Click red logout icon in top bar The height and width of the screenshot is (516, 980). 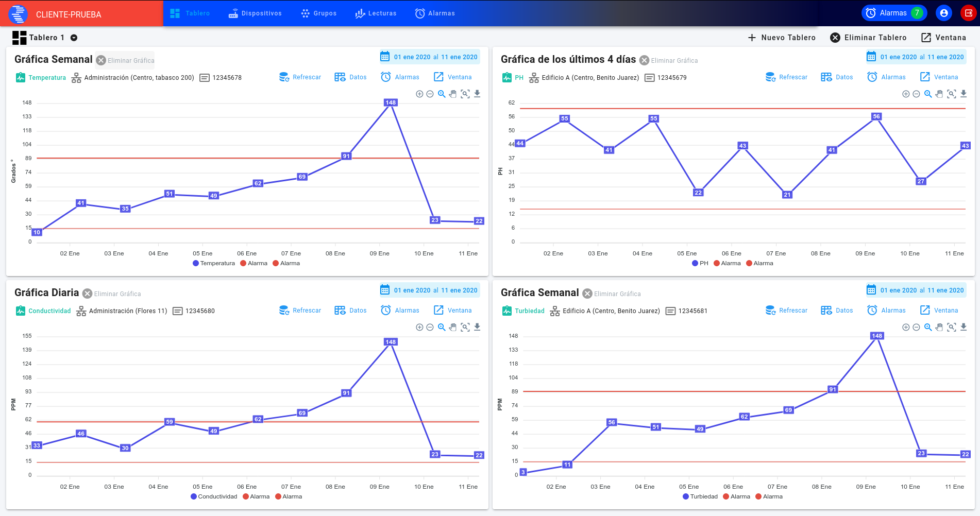[968, 13]
